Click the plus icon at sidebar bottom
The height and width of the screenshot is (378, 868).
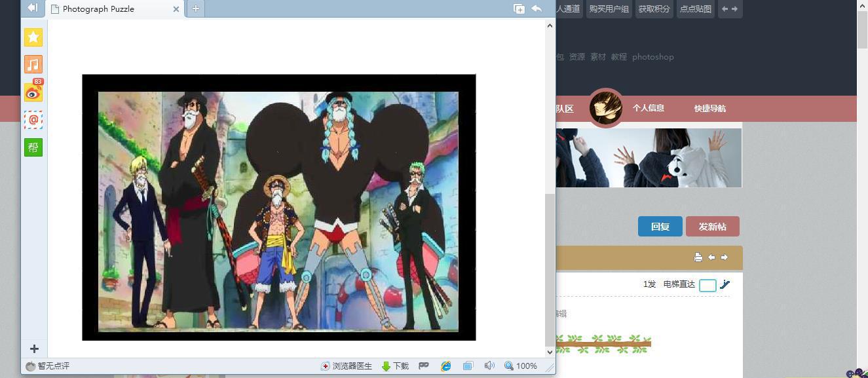pos(34,349)
